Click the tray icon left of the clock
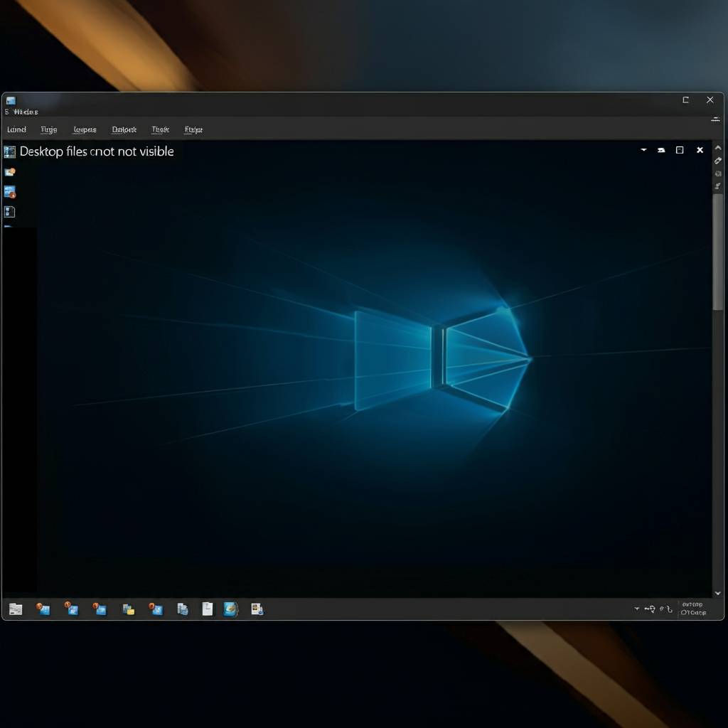 pyautogui.click(x=665, y=609)
